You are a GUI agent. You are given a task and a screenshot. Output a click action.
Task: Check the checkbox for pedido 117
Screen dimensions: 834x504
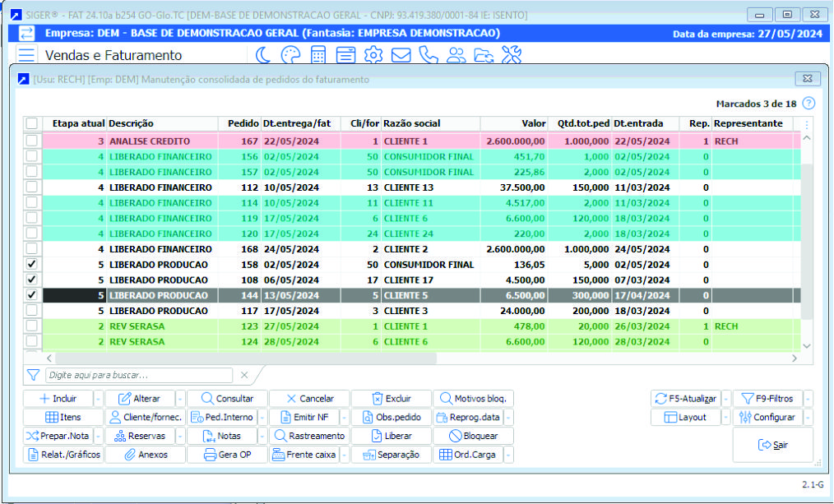pyautogui.click(x=31, y=311)
